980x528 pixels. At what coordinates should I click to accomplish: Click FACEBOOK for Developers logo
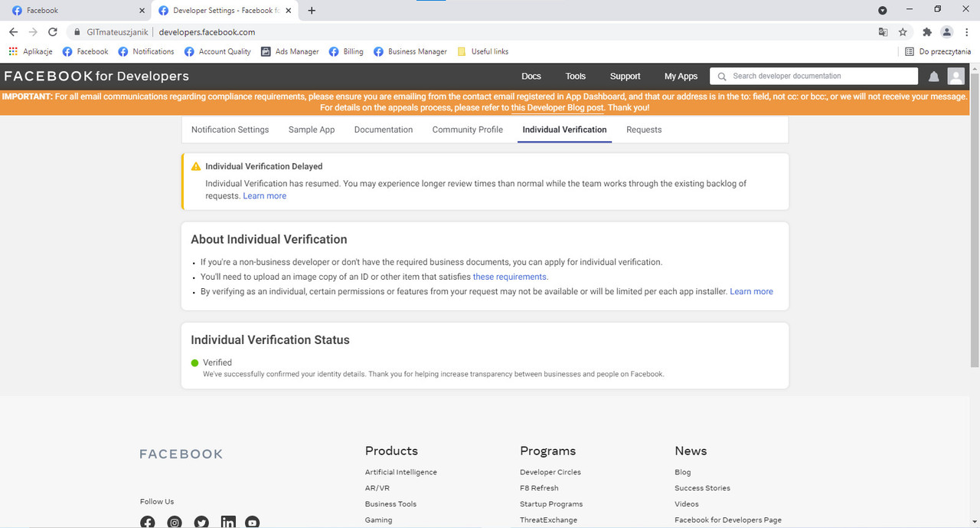coord(96,76)
